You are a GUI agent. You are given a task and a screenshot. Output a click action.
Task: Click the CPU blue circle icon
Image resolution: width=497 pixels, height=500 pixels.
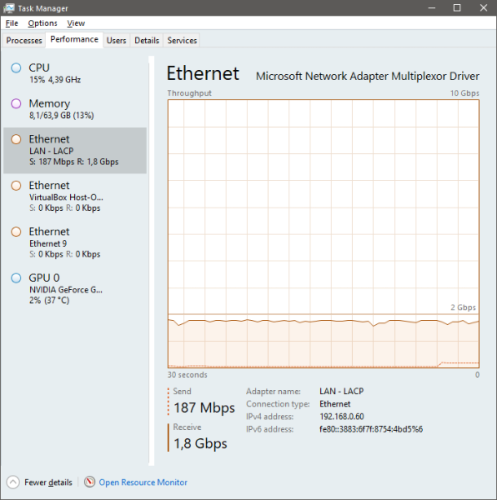coord(16,68)
